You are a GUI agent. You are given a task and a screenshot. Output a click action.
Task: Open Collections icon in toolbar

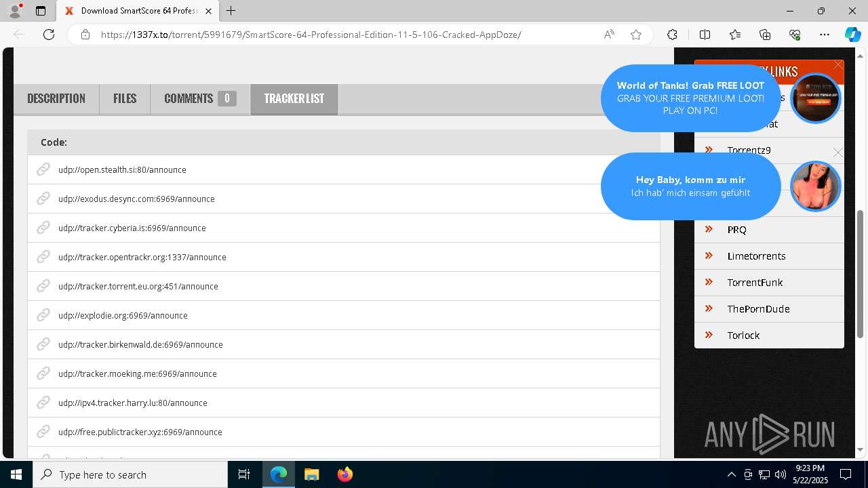765,35
